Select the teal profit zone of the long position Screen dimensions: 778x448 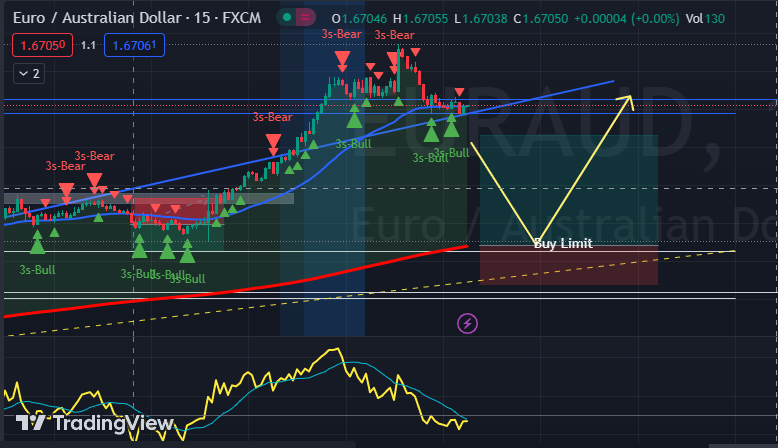click(x=569, y=190)
